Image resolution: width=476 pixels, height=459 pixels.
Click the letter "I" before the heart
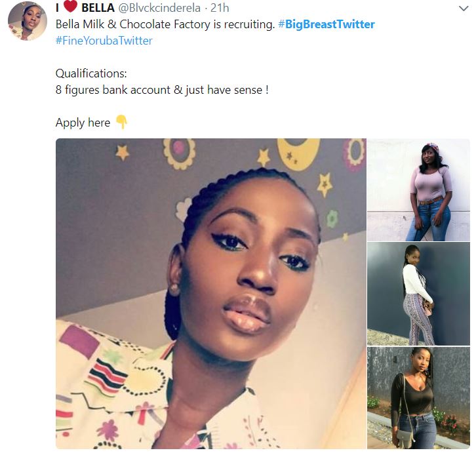(58, 9)
